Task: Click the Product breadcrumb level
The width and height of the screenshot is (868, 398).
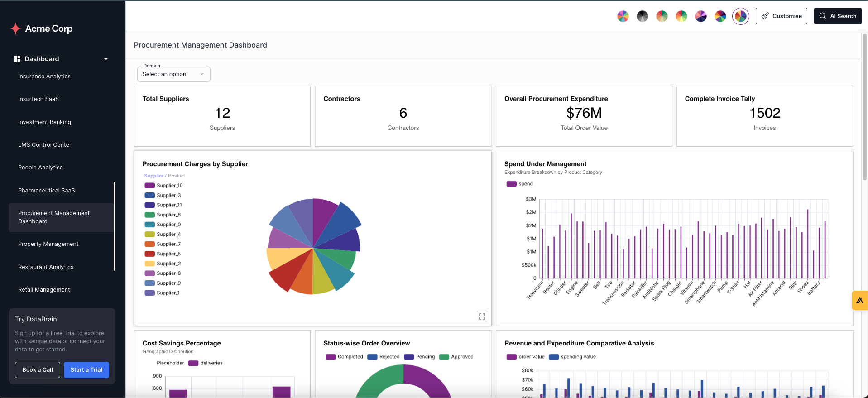Action: (177, 176)
